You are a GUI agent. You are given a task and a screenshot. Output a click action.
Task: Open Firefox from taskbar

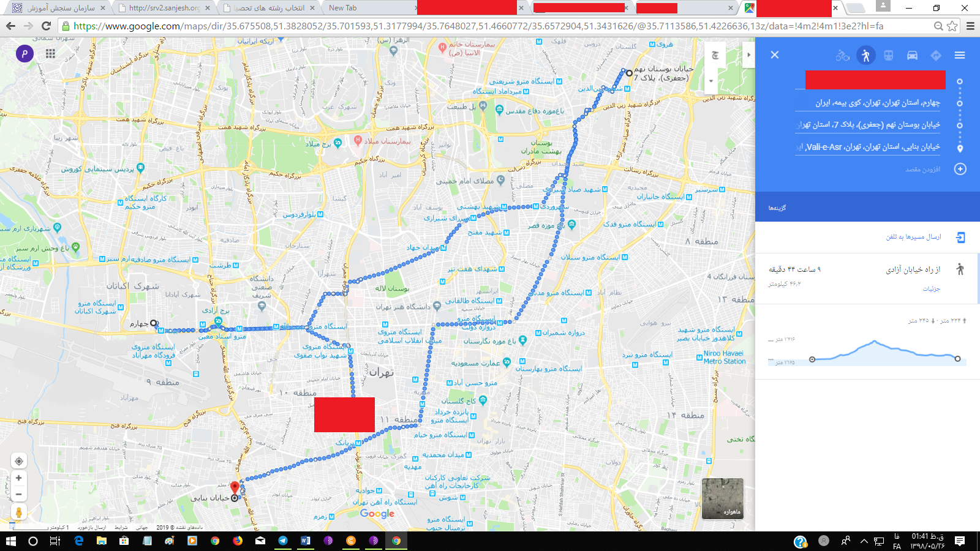[x=237, y=541]
